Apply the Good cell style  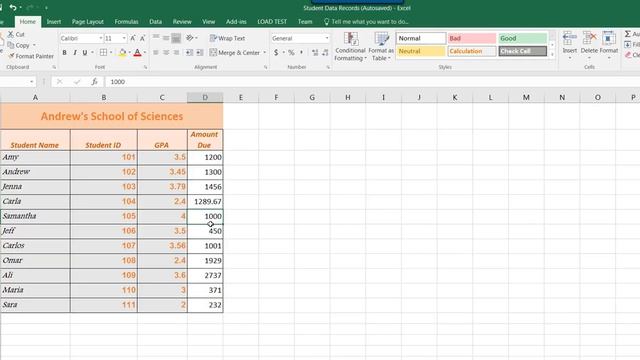coord(522,38)
